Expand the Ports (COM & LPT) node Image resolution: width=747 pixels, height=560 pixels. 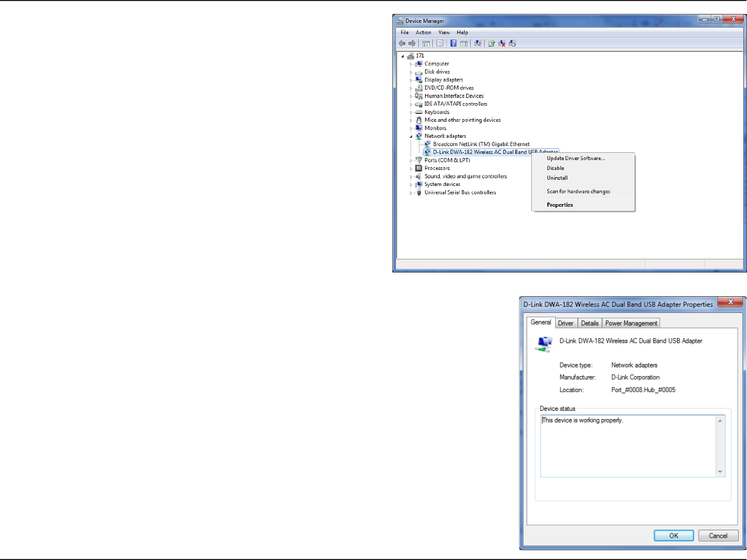[411, 161]
